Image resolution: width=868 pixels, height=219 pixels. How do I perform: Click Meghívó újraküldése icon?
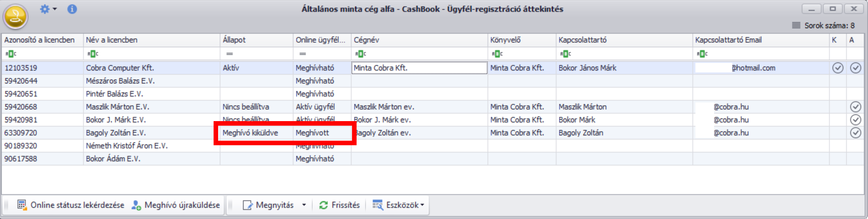point(136,205)
